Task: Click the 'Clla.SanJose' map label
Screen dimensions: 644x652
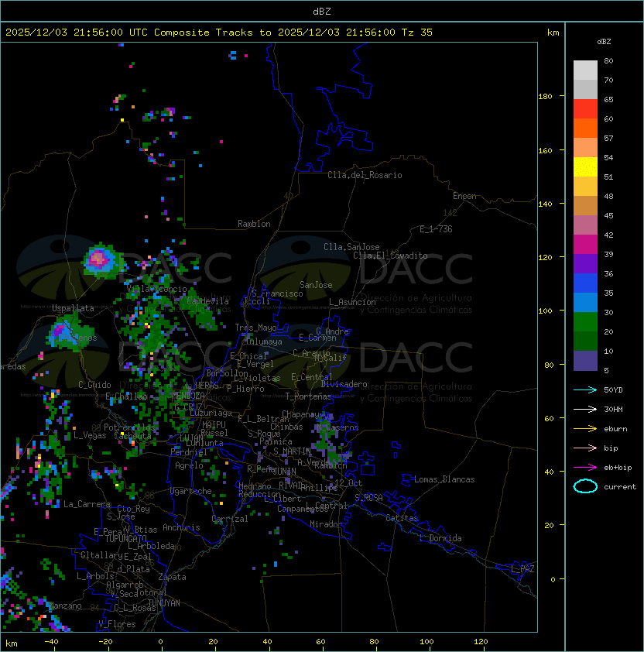Action: (351, 247)
